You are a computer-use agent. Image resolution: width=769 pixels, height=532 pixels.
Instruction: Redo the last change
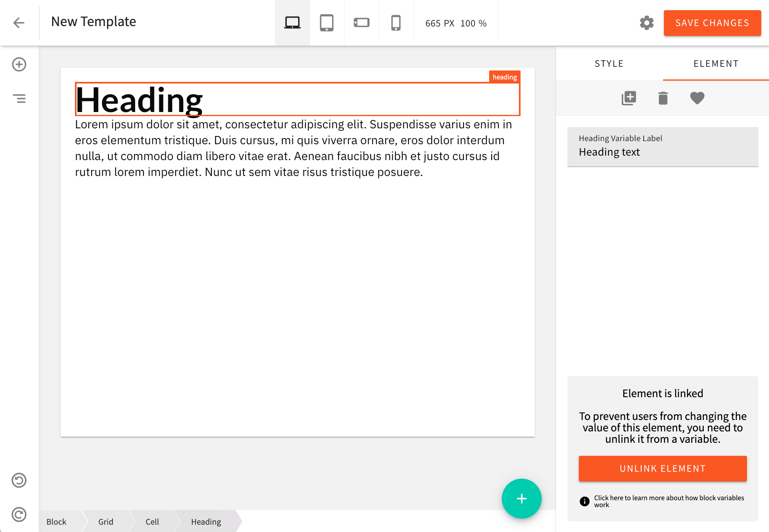click(19, 514)
